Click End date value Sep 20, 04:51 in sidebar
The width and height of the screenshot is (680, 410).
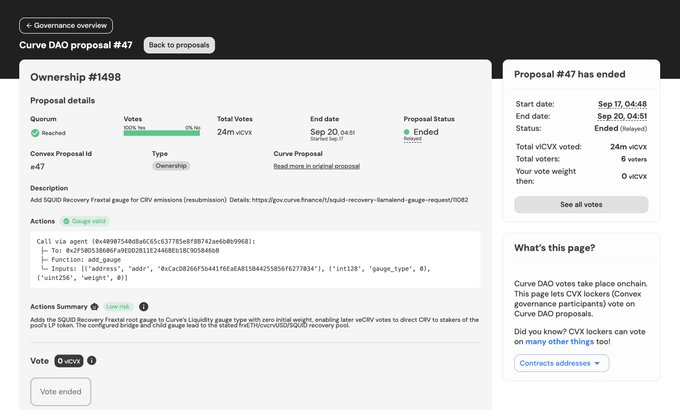coord(622,116)
